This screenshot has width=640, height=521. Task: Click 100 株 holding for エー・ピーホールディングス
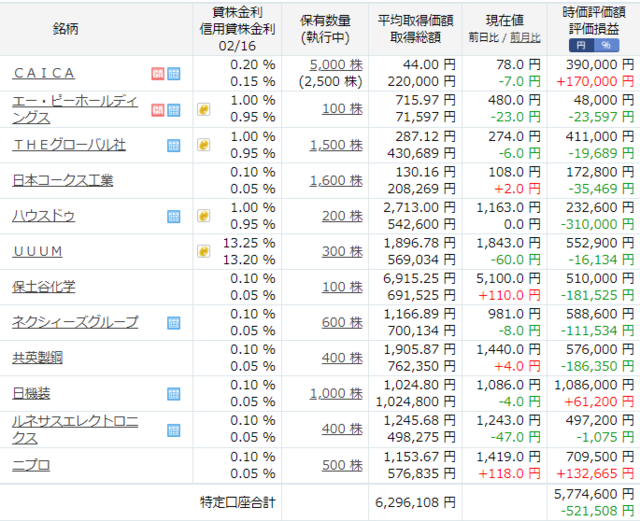coord(342,109)
